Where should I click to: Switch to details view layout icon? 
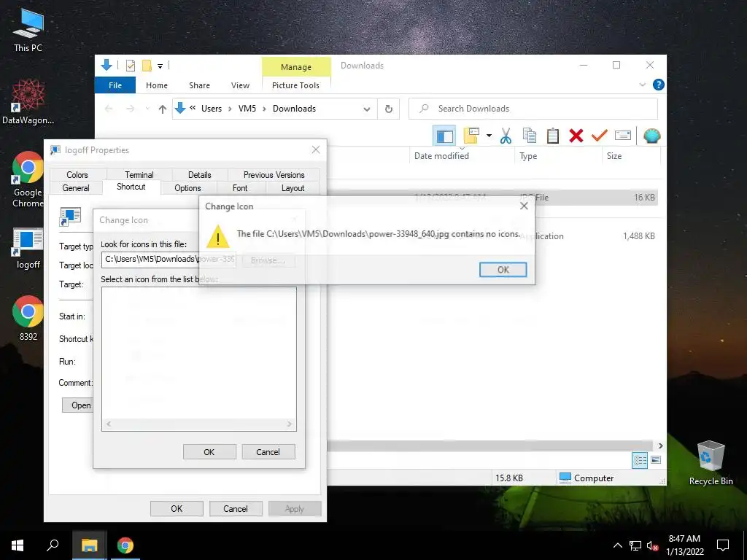pyautogui.click(x=640, y=460)
